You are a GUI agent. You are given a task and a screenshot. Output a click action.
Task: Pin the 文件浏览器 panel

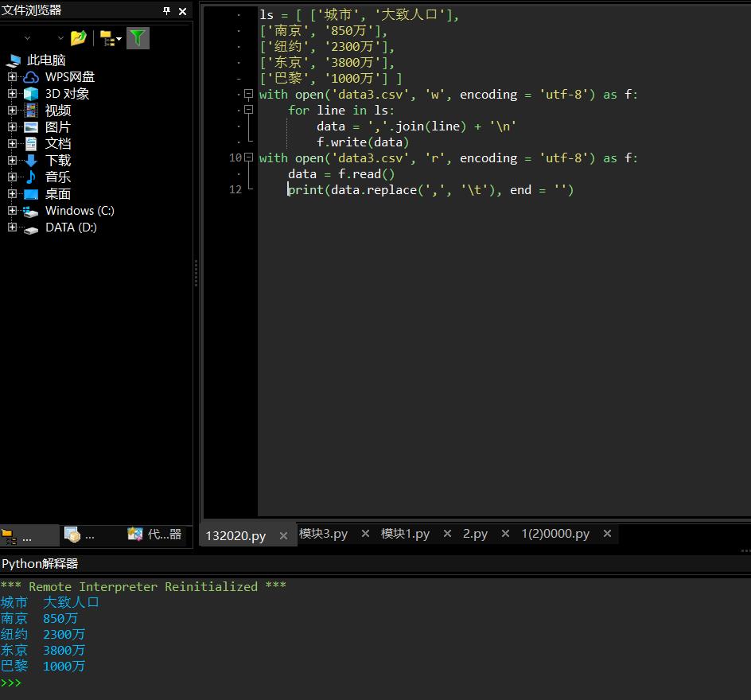click(166, 10)
